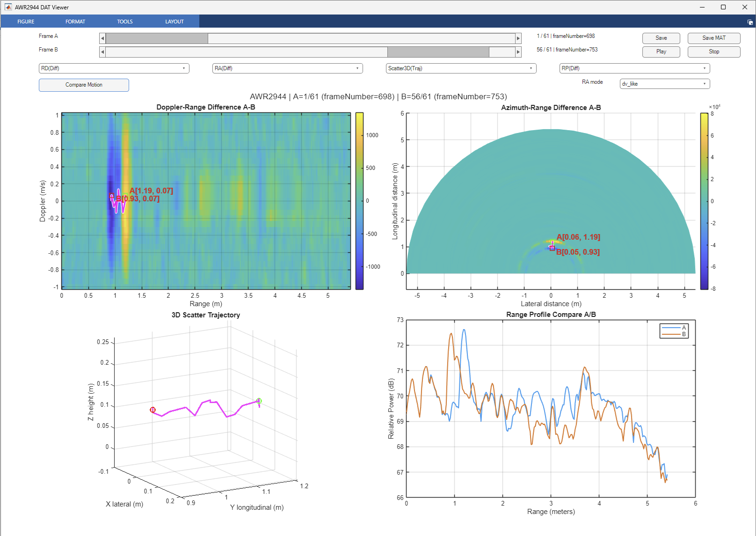Open the RP(Diff) dropdown
Viewport: 756px width, 536px height.
[634, 68]
